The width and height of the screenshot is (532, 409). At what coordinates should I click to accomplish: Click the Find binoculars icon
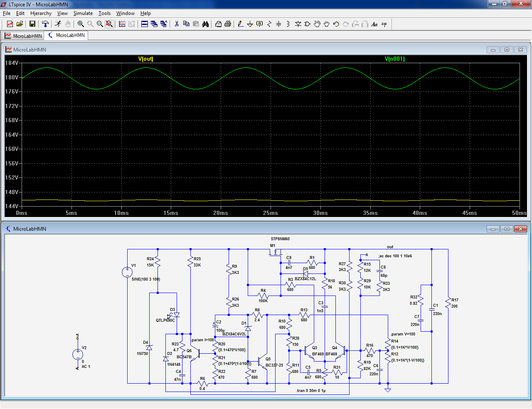point(205,24)
